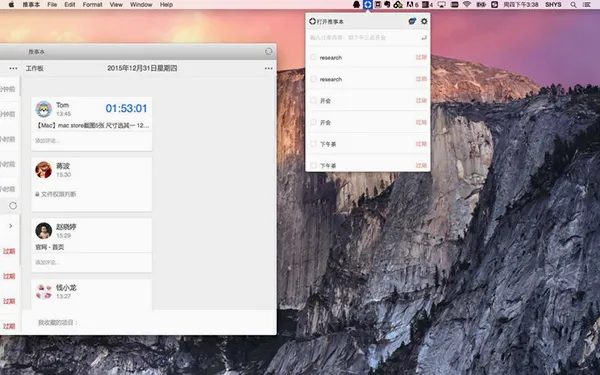This screenshot has width=600, height=375.
Task: Open the Format menu
Action: pos(93,5)
